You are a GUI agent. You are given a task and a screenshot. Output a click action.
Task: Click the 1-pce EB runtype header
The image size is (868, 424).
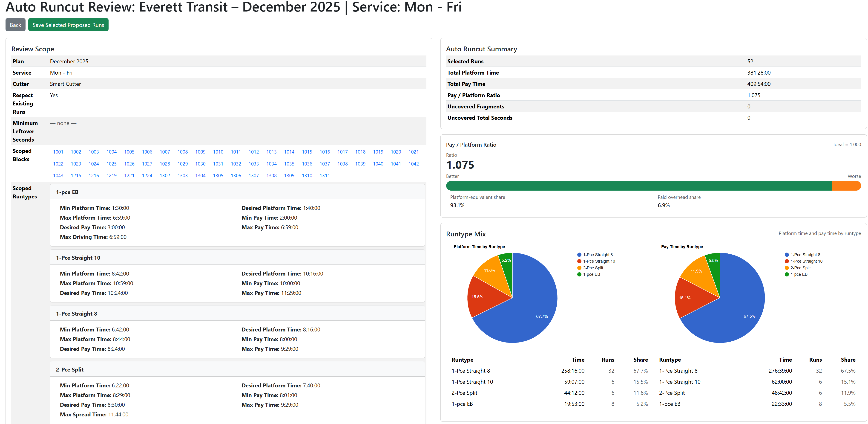click(x=67, y=192)
